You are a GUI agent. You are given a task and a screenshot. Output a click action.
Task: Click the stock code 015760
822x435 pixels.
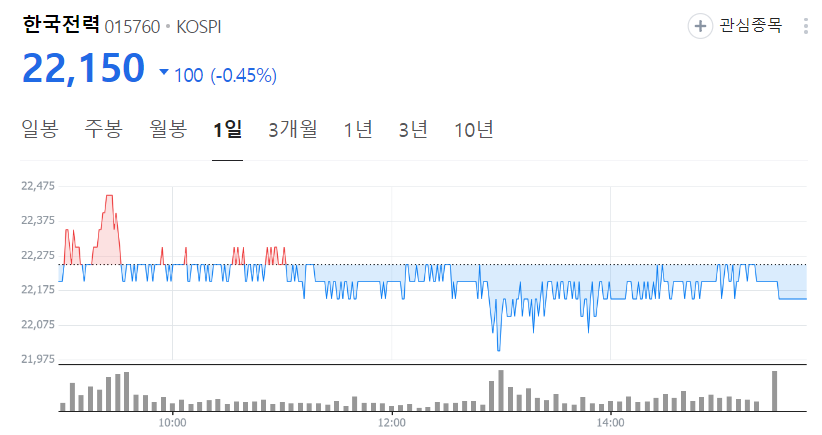(132, 27)
